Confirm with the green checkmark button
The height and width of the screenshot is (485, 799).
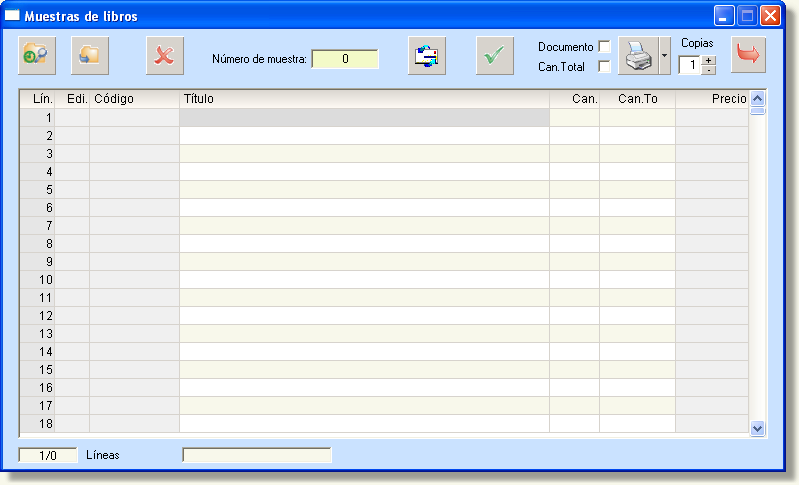495,56
